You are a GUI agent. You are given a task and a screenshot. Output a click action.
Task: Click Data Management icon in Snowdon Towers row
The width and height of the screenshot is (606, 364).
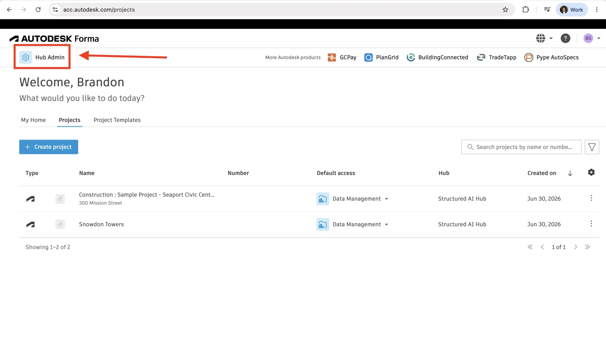pyautogui.click(x=323, y=224)
